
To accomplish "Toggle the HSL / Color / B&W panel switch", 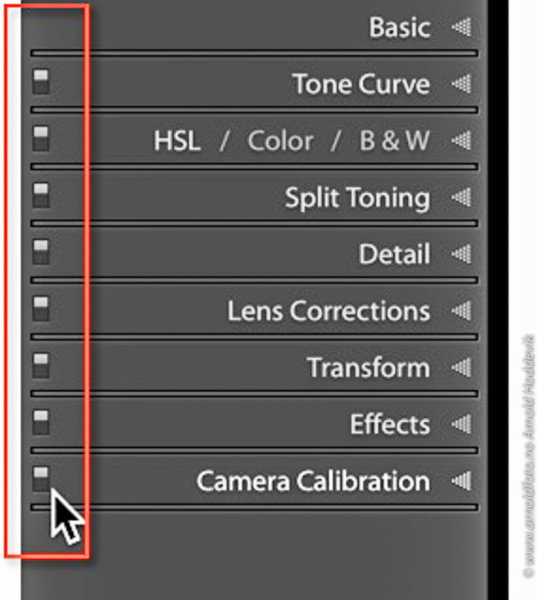I will point(41,139).
